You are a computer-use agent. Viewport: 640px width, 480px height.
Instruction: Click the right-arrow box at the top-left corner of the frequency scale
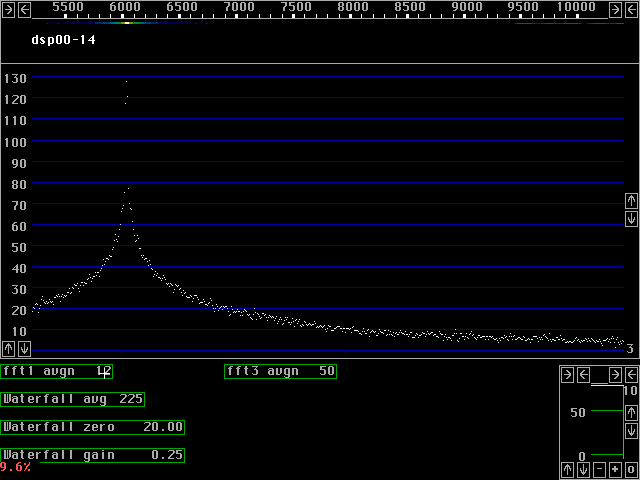8,10
